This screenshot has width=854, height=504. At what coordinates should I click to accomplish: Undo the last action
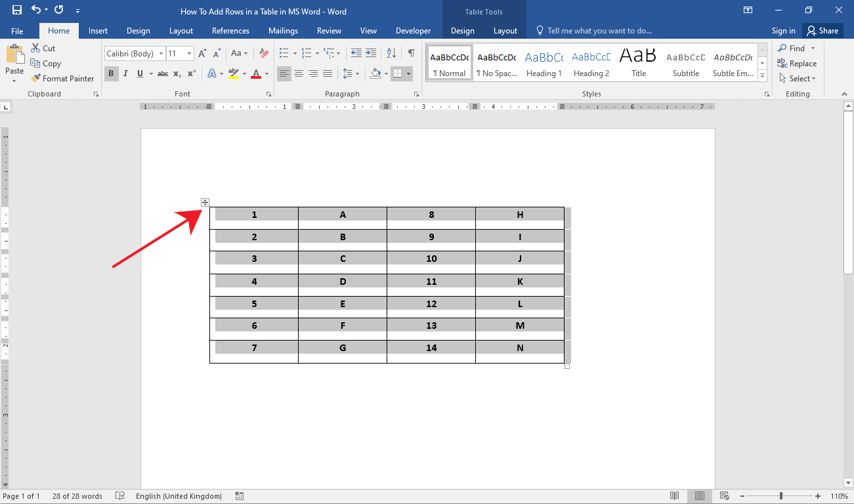pos(35,10)
